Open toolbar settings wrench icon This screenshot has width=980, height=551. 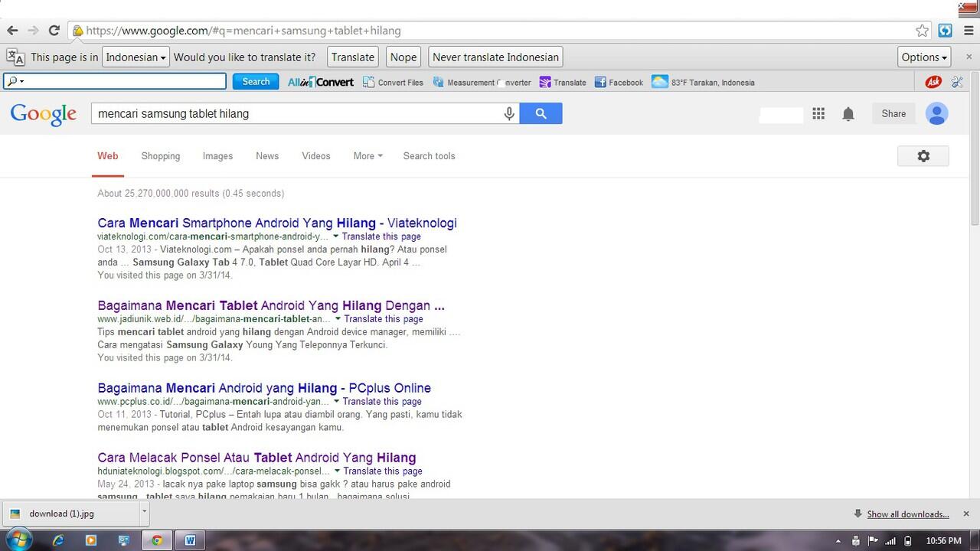957,82
